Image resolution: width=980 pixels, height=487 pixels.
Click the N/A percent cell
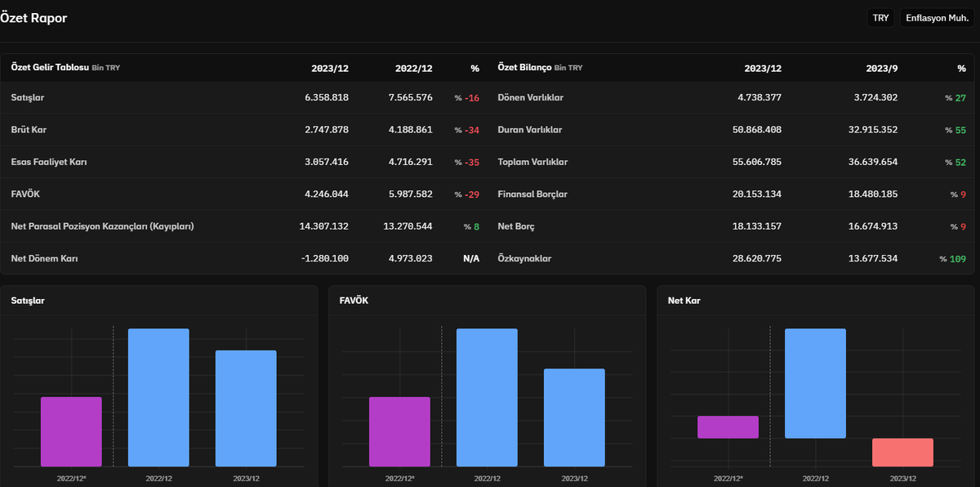pos(471,258)
